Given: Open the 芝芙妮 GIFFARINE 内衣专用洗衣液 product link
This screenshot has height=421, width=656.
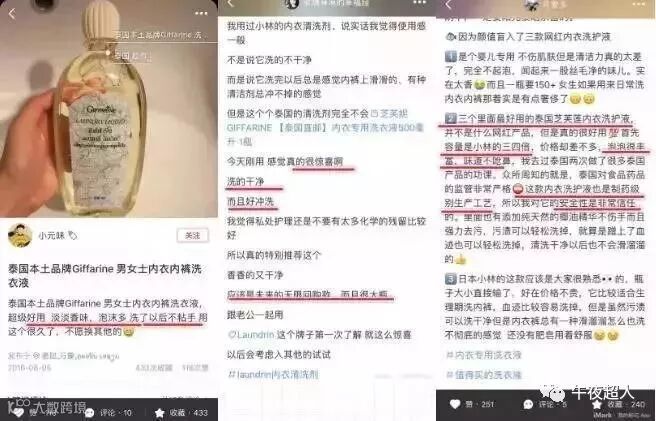Looking at the screenshot, I should click(x=325, y=127).
